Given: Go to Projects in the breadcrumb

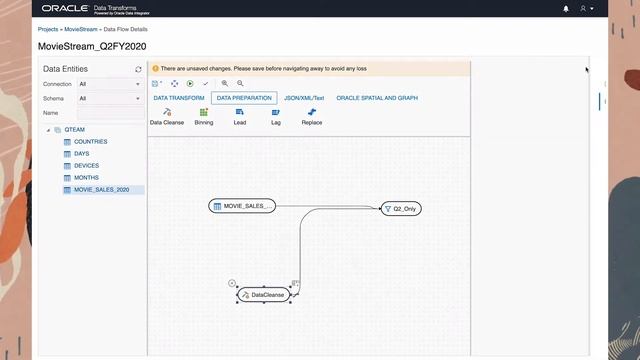Looking at the screenshot, I should click(48, 29).
